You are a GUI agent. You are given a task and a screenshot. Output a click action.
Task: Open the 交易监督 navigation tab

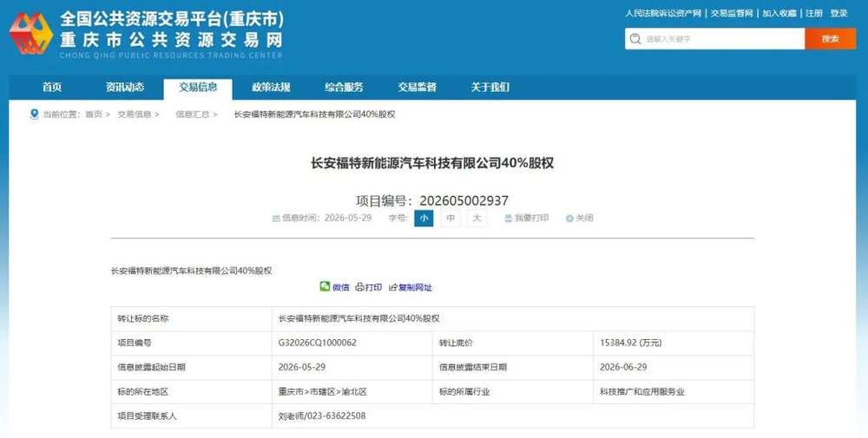click(418, 88)
